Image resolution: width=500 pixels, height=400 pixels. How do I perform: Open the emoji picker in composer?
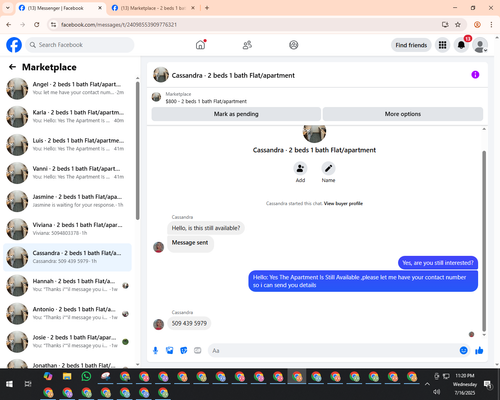[x=463, y=350]
